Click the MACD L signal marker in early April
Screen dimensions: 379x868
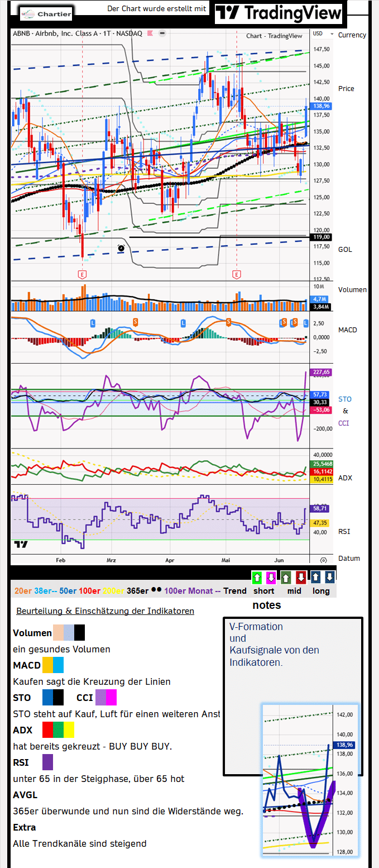pyautogui.click(x=183, y=322)
